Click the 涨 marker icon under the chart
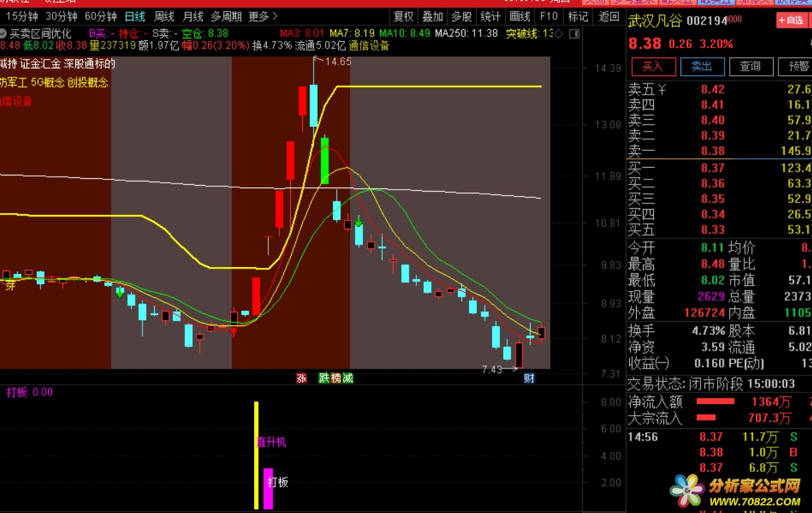The width and height of the screenshot is (812, 513). 301,378
